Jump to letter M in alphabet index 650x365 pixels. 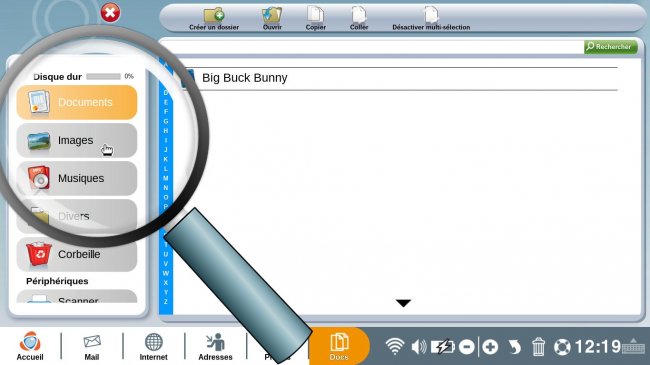(166, 178)
